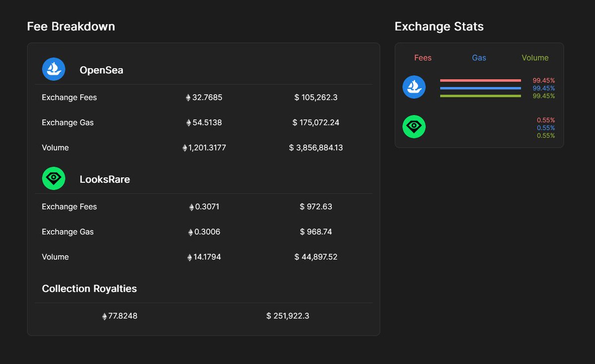Select the Gas legend label

[479, 58]
